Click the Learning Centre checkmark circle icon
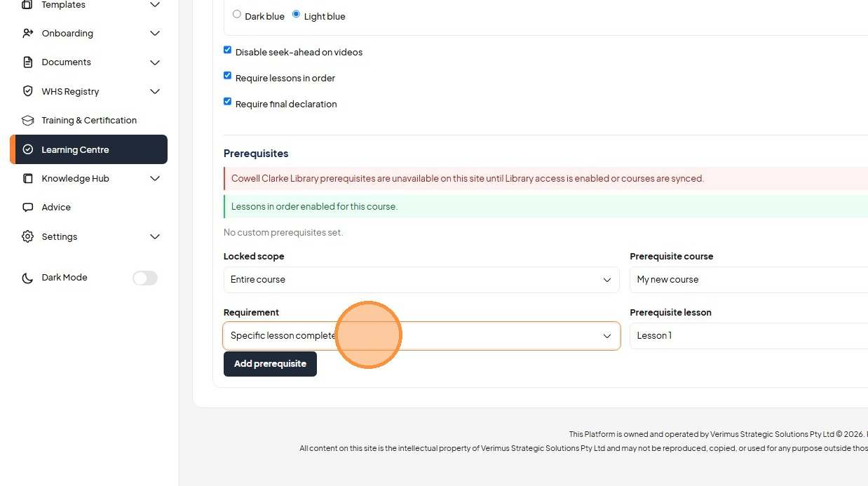Viewport: 868px width, 486px height. tap(28, 149)
